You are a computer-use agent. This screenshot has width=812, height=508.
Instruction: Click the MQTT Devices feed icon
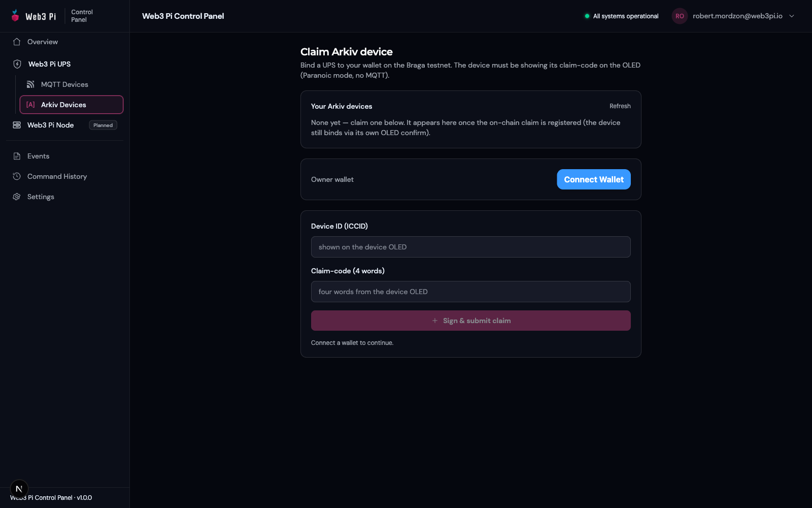tap(30, 84)
